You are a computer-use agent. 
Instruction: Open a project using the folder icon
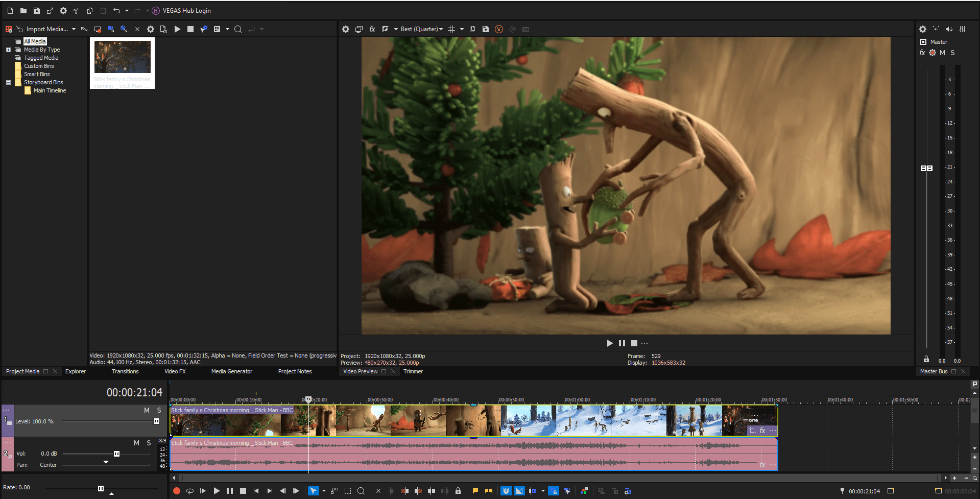click(x=23, y=11)
